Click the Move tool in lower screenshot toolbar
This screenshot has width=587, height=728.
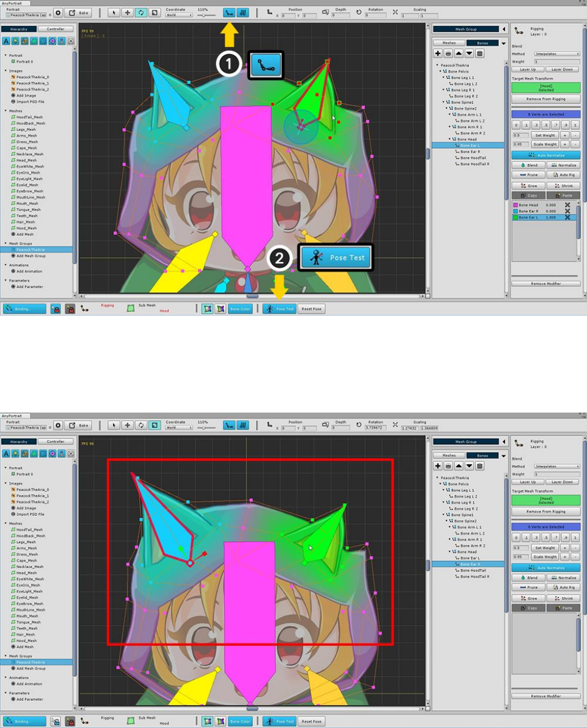click(128, 425)
